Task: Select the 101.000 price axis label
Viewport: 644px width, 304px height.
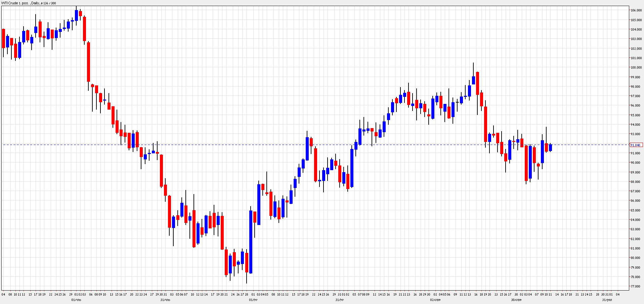Action: coord(636,58)
